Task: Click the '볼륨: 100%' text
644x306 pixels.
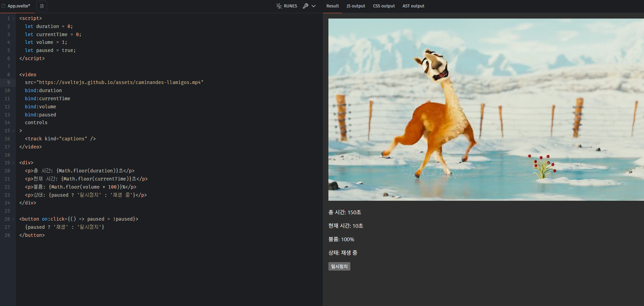Action: point(341,239)
